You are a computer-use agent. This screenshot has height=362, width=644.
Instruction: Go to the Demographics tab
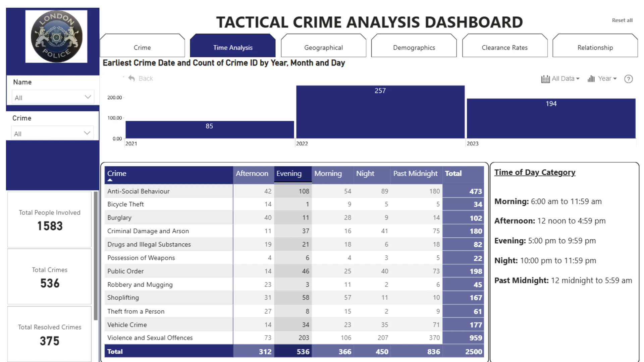pos(414,46)
